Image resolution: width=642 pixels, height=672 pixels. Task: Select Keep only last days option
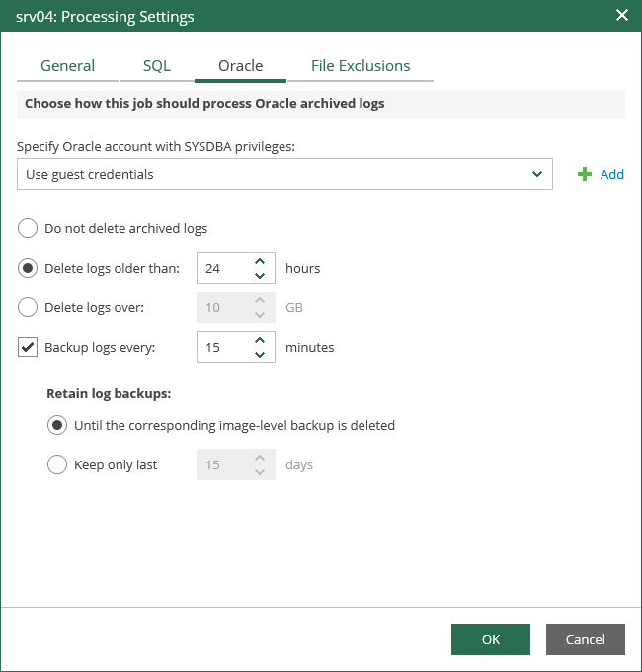(58, 464)
